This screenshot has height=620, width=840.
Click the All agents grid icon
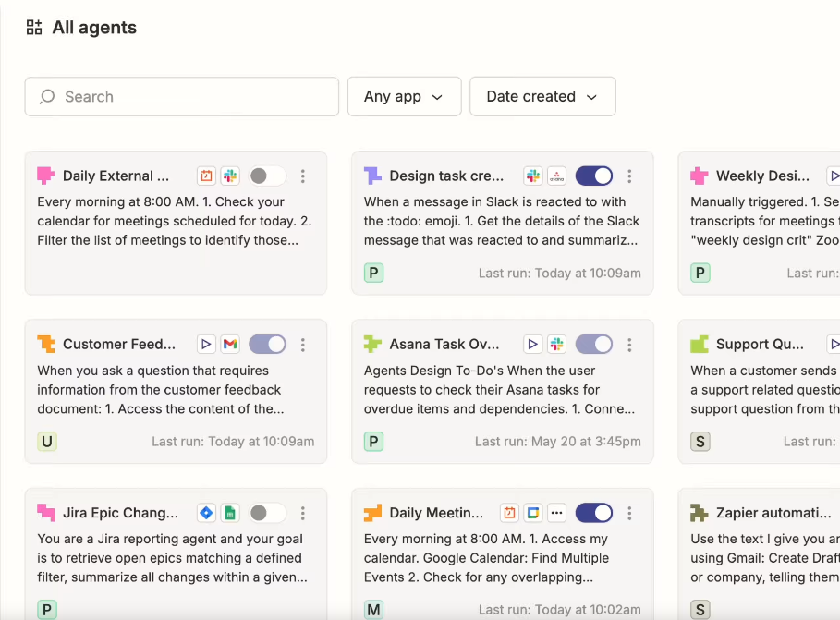34,28
